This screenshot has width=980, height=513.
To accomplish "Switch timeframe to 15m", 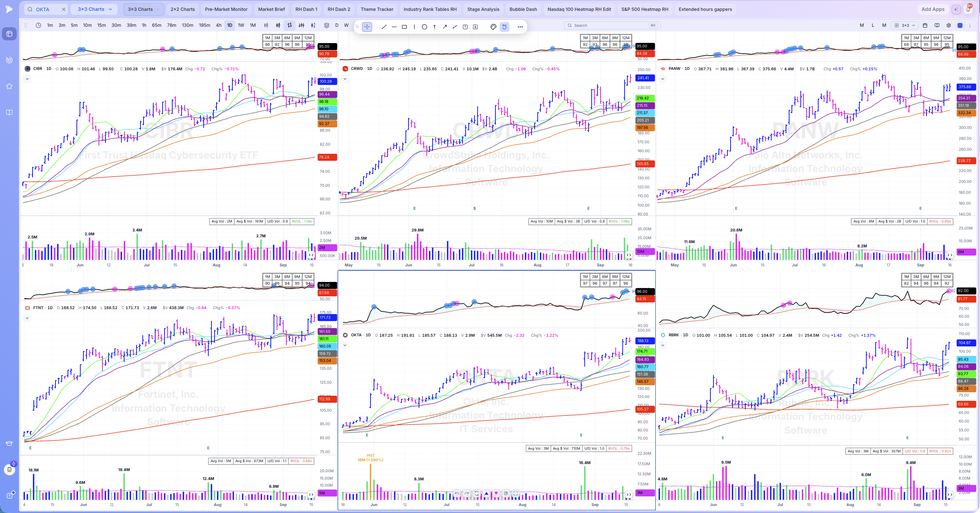I will (x=102, y=25).
